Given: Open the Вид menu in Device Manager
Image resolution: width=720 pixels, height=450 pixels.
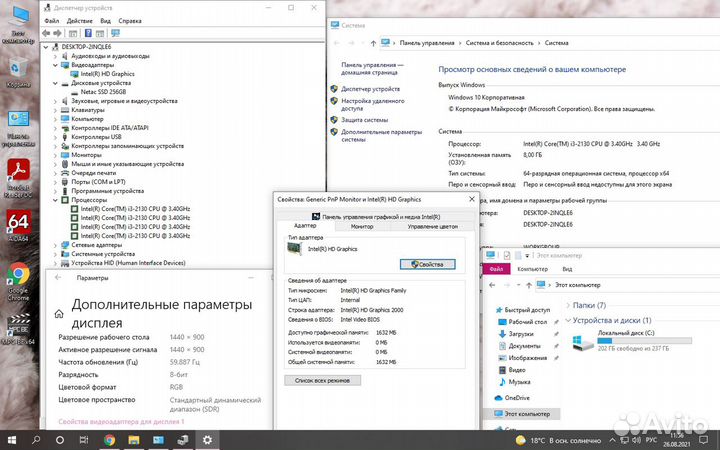Looking at the screenshot, I should (106, 21).
